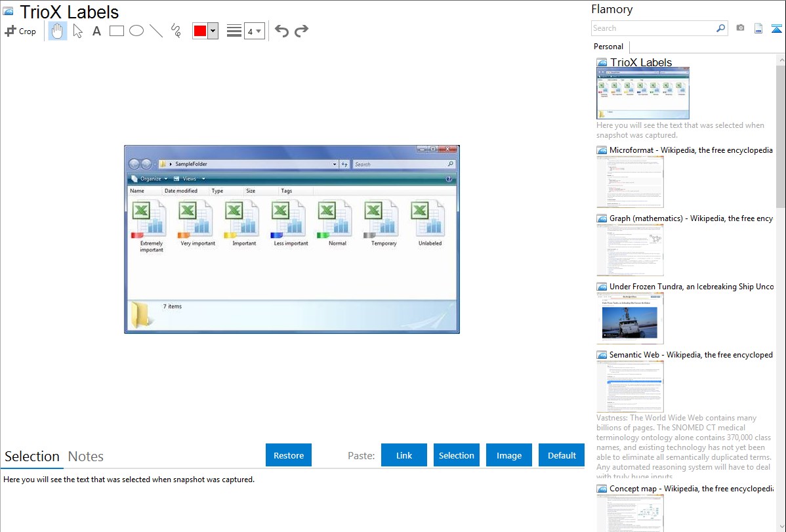Click the document page icon beside the camera
Viewport: 786px width, 532px height.
(758, 28)
